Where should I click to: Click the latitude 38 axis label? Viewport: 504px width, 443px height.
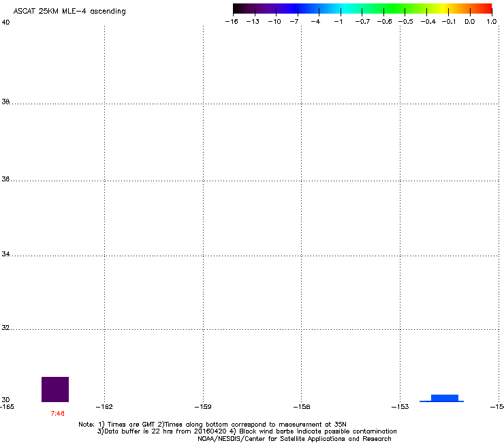5,102
